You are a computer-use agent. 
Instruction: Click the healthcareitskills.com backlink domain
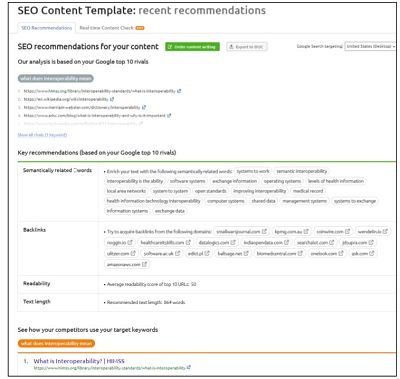tap(162, 242)
